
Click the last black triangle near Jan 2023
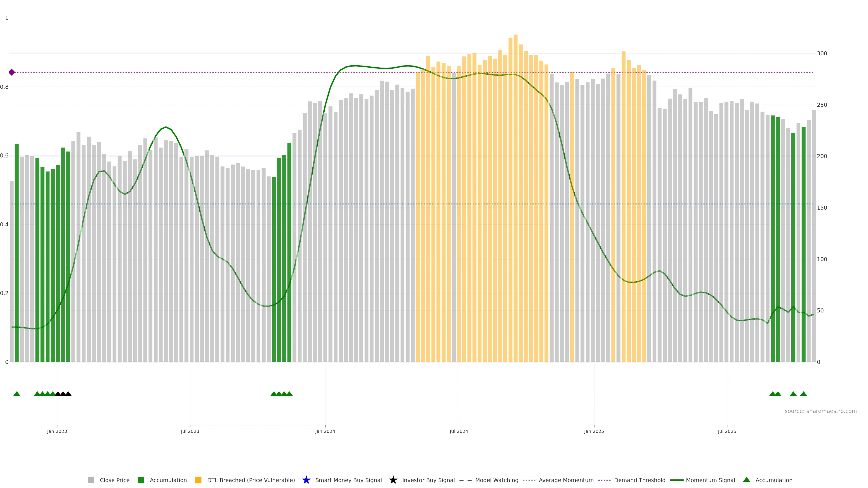click(x=68, y=394)
